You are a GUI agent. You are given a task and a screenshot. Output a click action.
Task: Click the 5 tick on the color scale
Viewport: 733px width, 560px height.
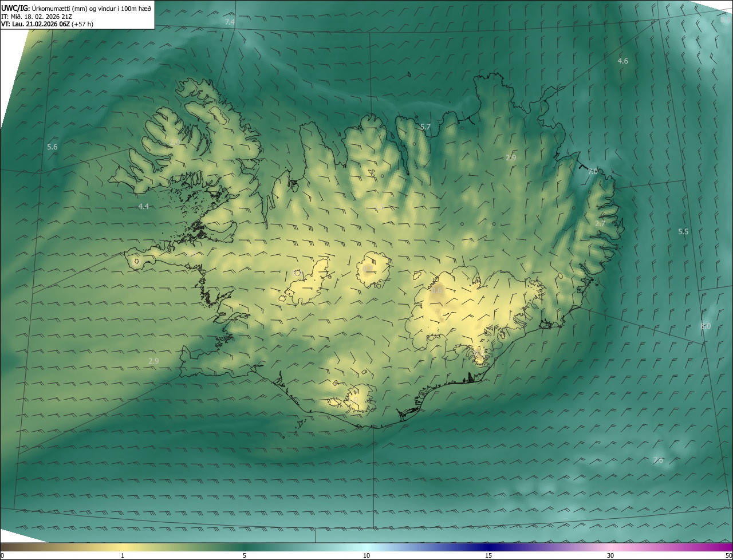(x=245, y=555)
